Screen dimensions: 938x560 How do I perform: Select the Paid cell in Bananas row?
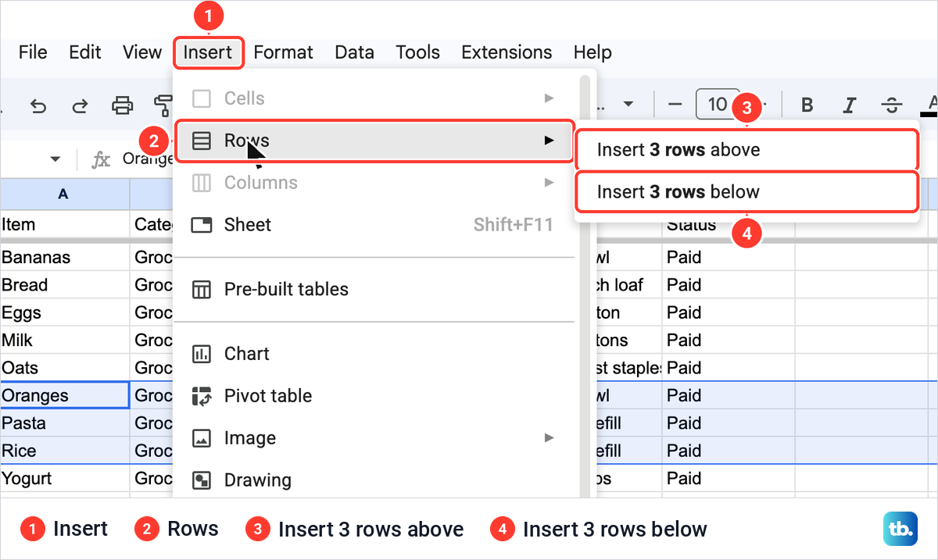[729, 257]
